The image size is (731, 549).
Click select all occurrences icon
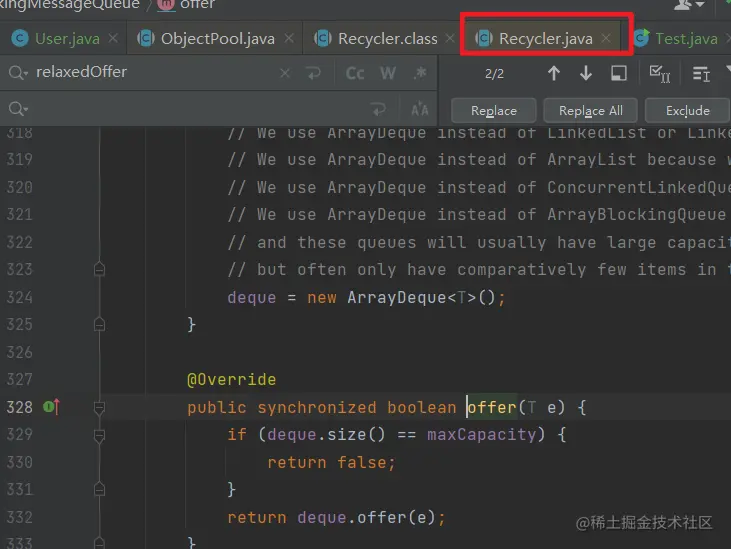(660, 73)
